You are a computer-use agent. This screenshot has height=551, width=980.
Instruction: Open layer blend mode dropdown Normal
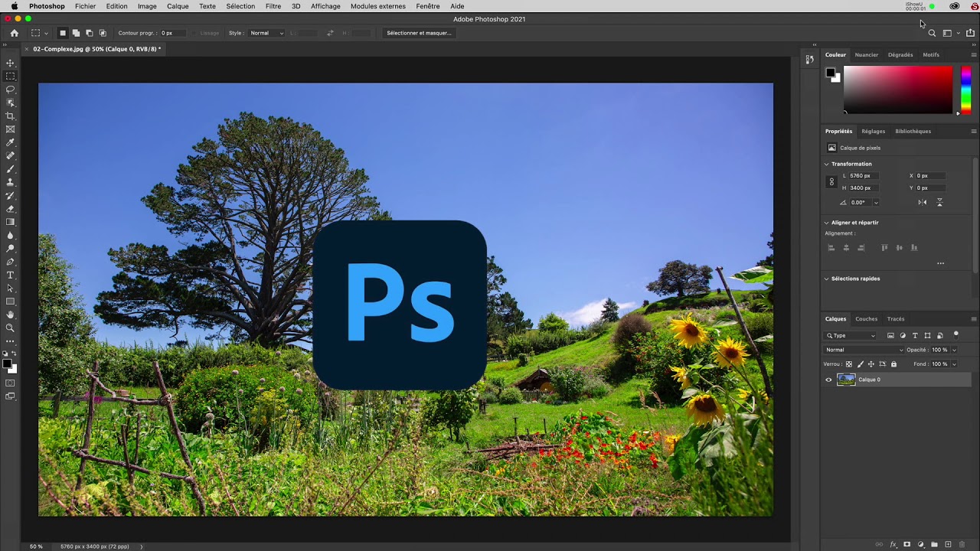pos(864,350)
